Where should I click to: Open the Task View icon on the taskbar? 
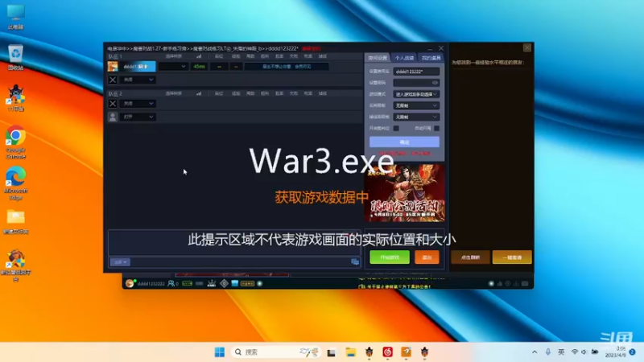click(x=331, y=352)
